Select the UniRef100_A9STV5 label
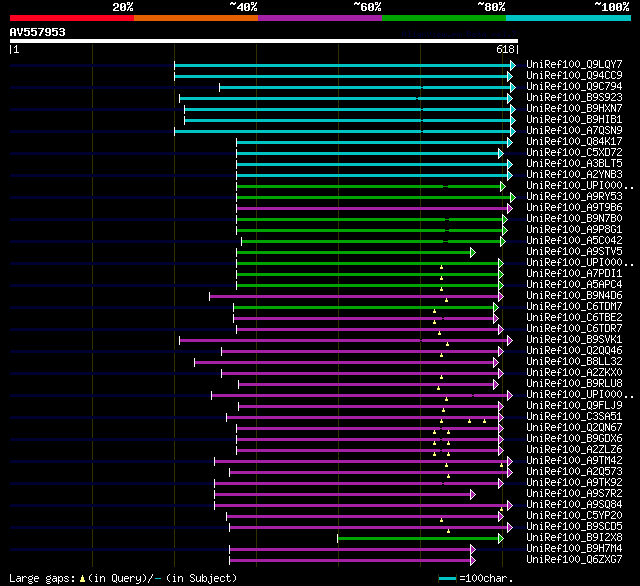Screen dimensions: 640x586 point(574,252)
